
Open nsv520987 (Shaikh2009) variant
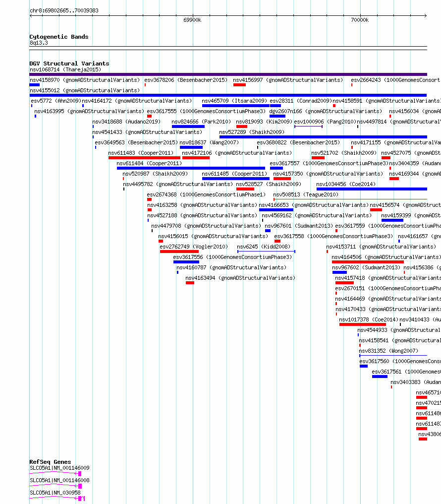point(156,174)
